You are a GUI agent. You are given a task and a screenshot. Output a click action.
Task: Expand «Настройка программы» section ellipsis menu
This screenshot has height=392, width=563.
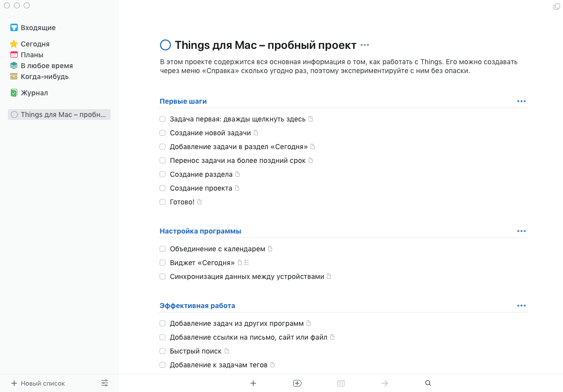(x=522, y=231)
